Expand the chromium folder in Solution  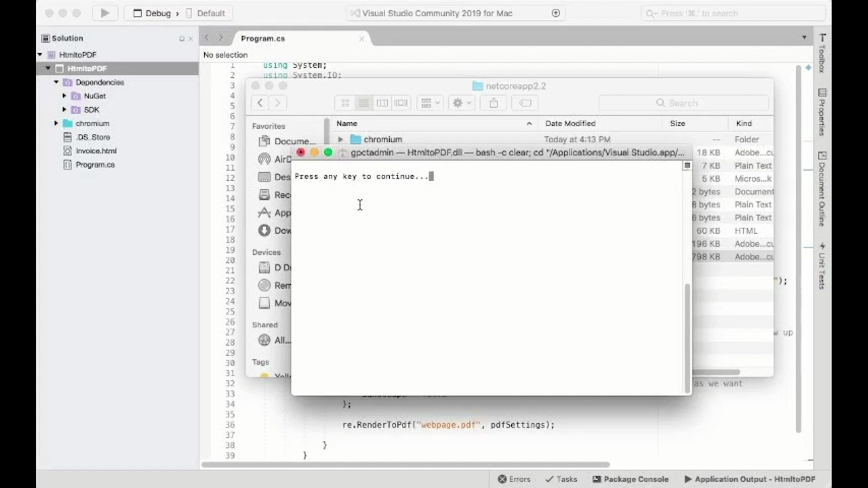click(x=56, y=123)
